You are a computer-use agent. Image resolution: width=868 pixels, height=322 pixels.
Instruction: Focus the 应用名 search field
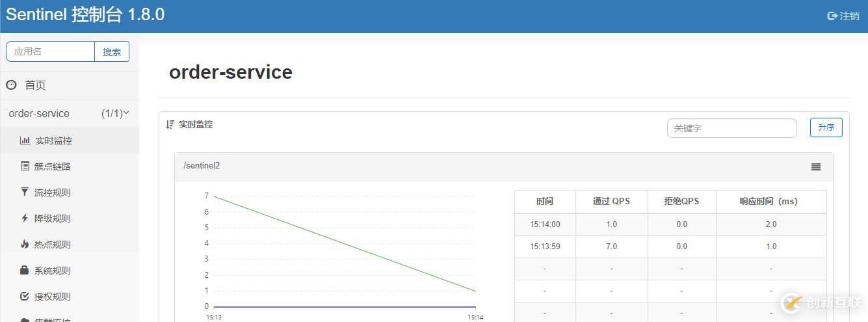[51, 51]
